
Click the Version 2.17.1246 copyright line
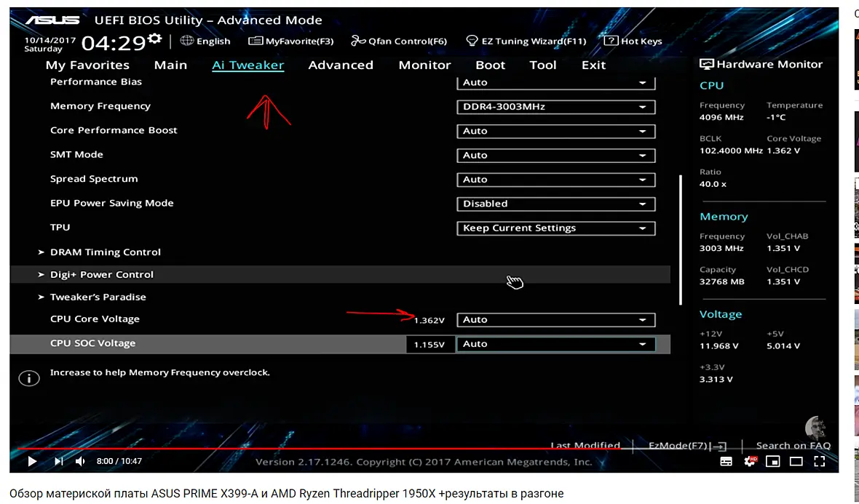click(x=424, y=463)
